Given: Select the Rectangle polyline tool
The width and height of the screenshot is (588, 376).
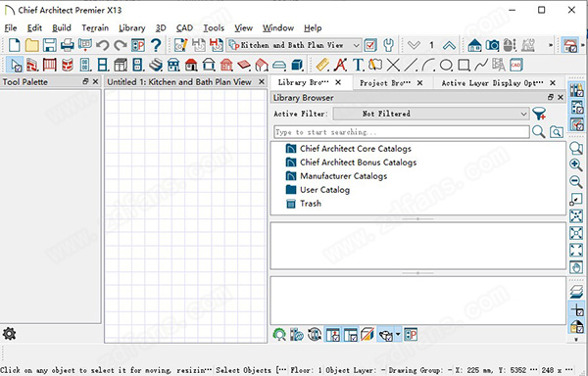Looking at the screenshot, I should pos(464,66).
